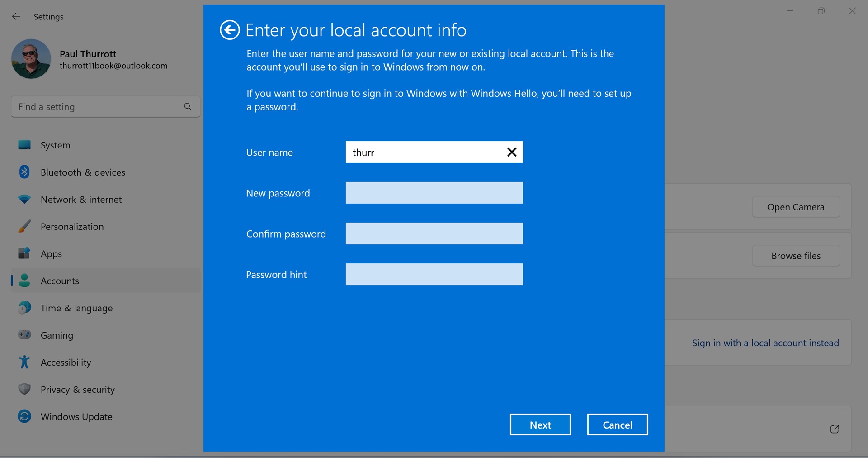The width and height of the screenshot is (868, 458).
Task: Click the search magnifier icon in Find a setting
Action: pos(188,106)
